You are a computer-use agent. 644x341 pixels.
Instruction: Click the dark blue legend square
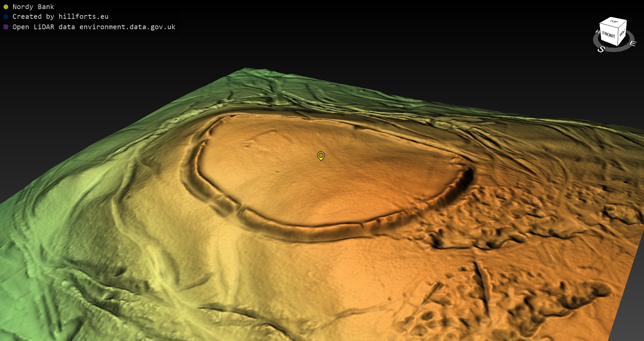pyautogui.click(x=6, y=16)
